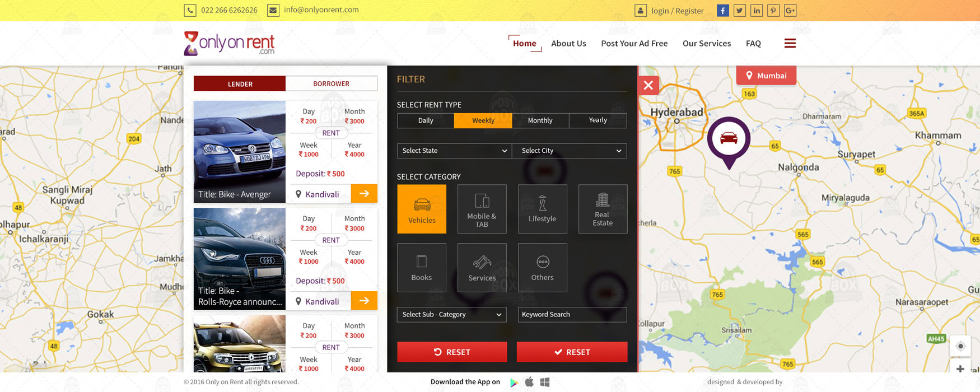The height and width of the screenshot is (392, 980).
Task: Open the hamburger menu icon
Action: click(790, 43)
